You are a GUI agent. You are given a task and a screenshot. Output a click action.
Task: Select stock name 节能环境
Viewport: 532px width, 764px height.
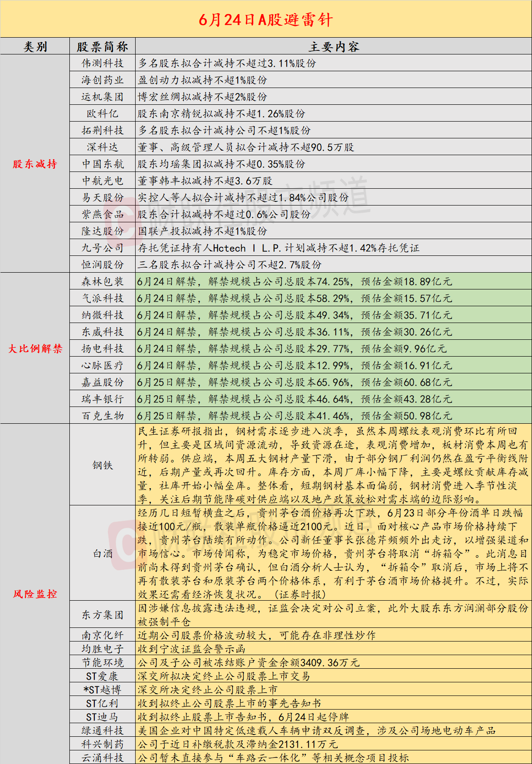click(102, 662)
